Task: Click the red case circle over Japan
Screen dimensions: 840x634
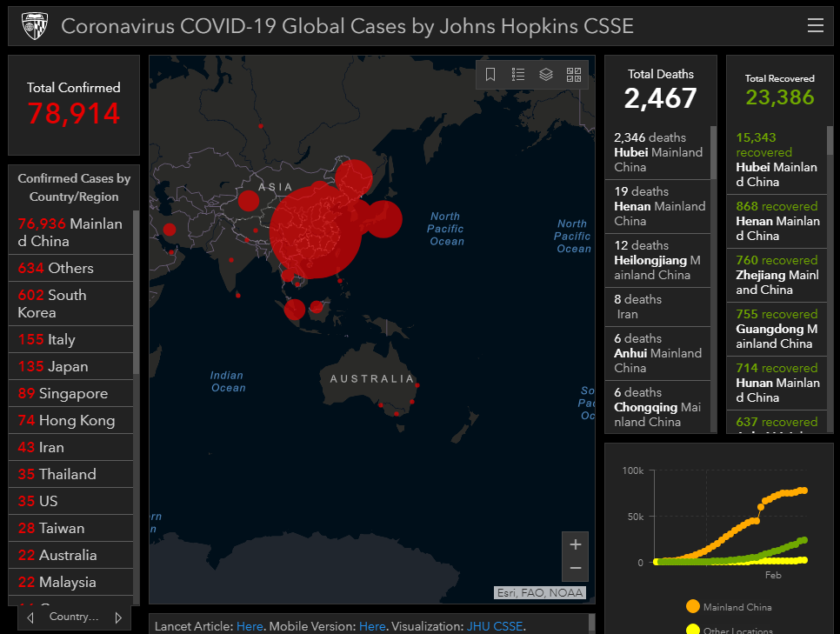Action: [x=383, y=218]
